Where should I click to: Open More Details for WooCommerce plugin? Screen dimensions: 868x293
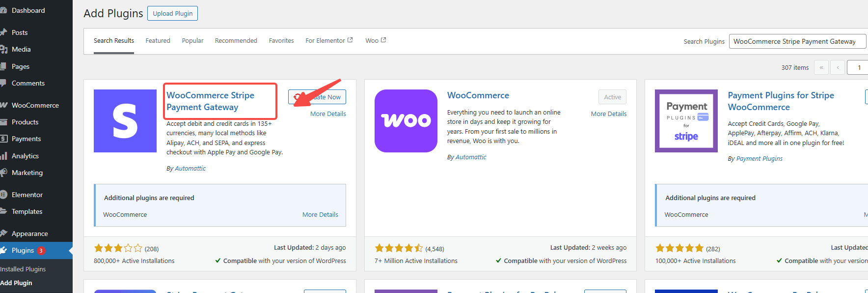tap(608, 114)
